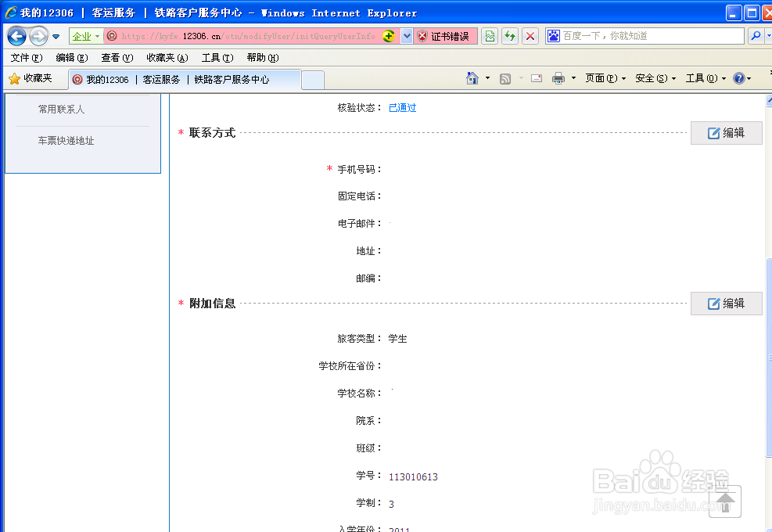Refresh the page with the green arrows icon
This screenshot has height=532, width=772.
pos(508,36)
